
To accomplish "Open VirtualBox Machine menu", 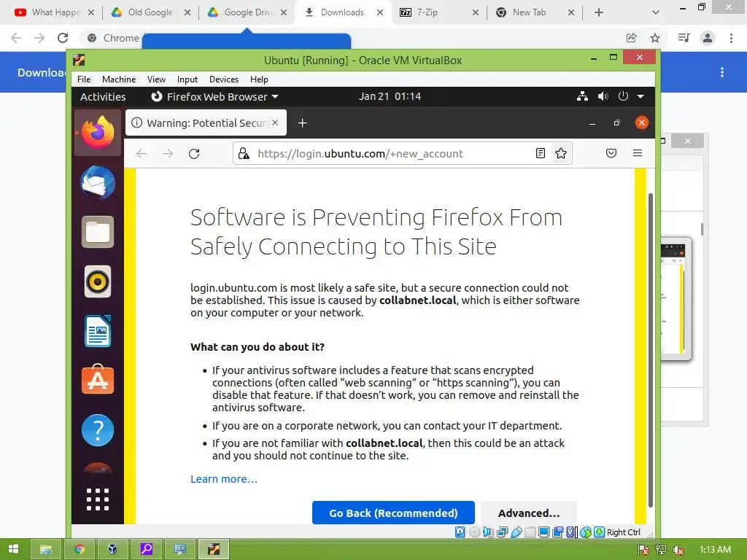I will pos(119,79).
